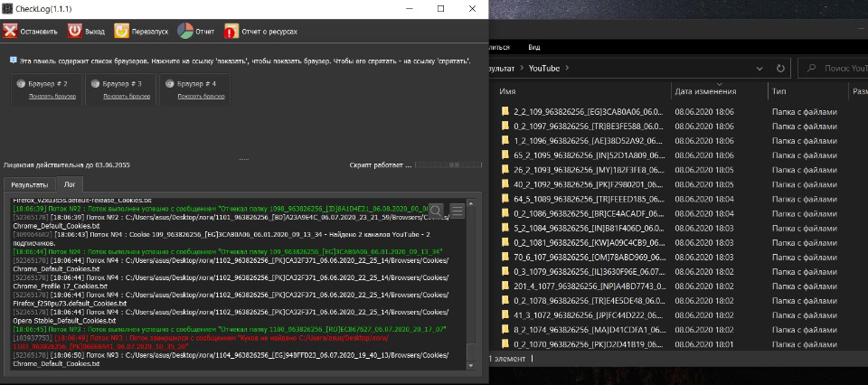The height and width of the screenshot is (385, 868).
Task: Open the log hamburger menu icon
Action: coord(457,211)
